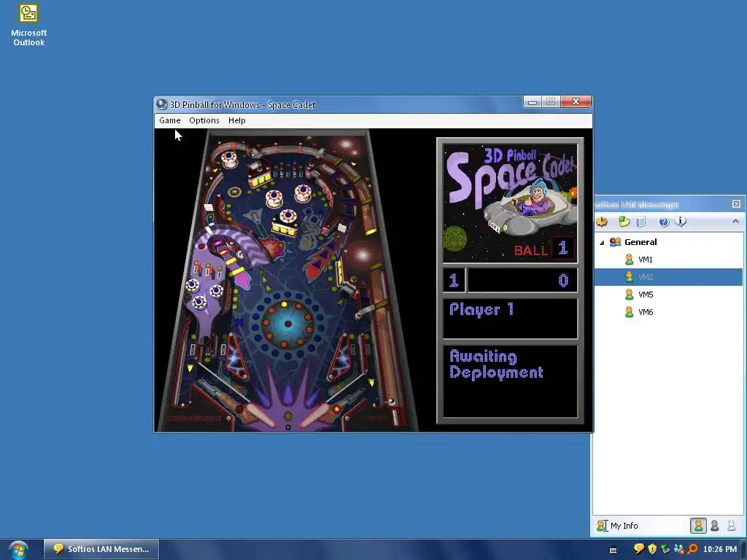The height and width of the screenshot is (560, 747).
Task: Click the 10:26 PM taskbar clock
Action: coord(720,549)
